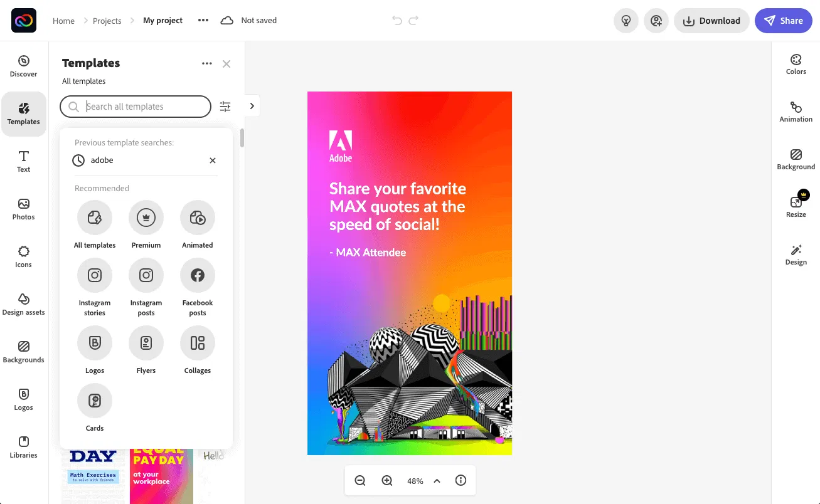The image size is (820, 504).
Task: Open the Photos panel
Action: [24, 209]
